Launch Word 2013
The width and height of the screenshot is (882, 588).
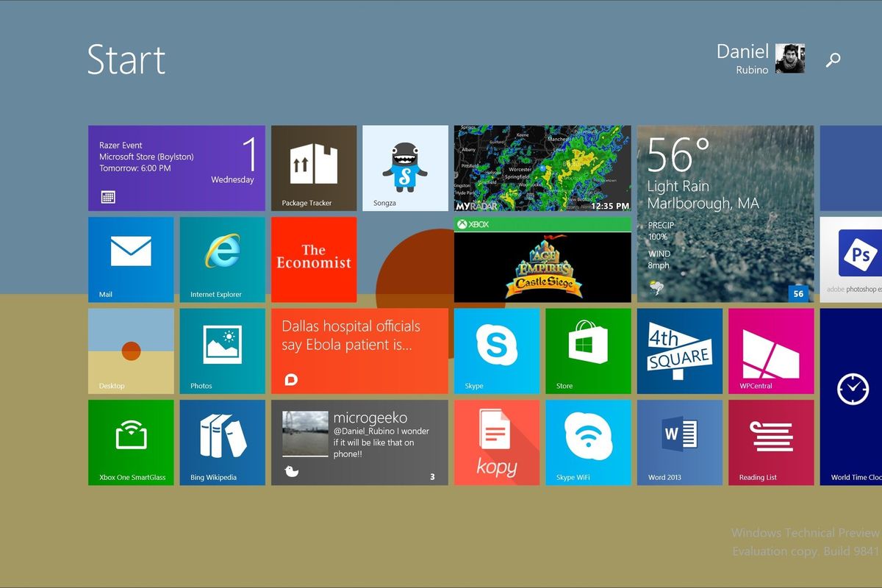pos(679,442)
